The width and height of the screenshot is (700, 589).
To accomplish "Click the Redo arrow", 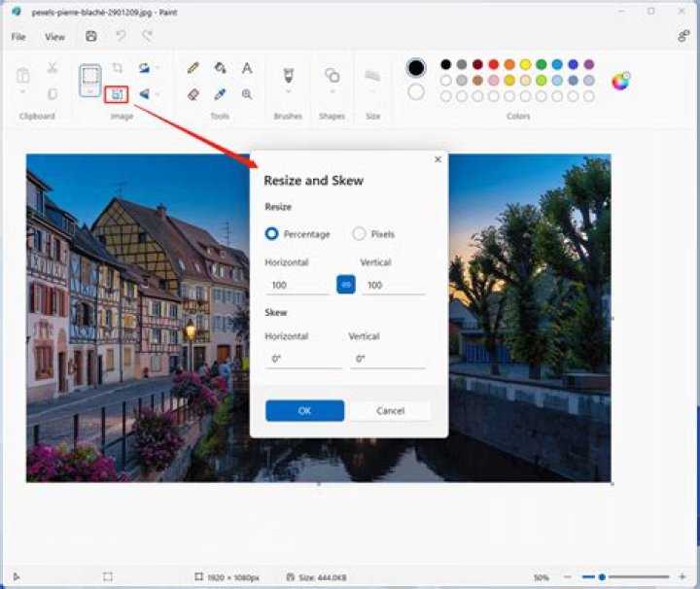I will (148, 36).
